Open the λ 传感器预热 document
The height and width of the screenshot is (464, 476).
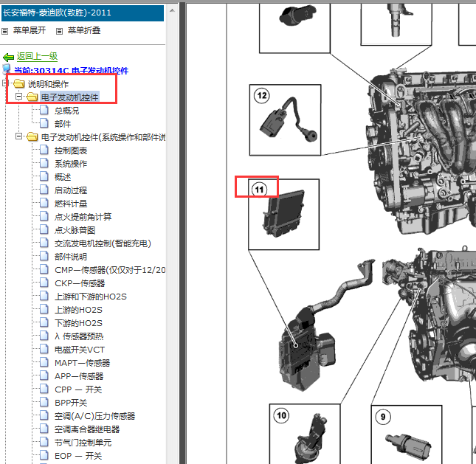pos(79,336)
